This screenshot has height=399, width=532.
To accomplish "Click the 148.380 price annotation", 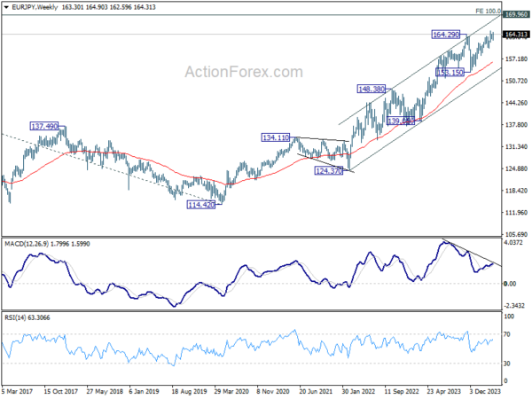I will [371, 90].
